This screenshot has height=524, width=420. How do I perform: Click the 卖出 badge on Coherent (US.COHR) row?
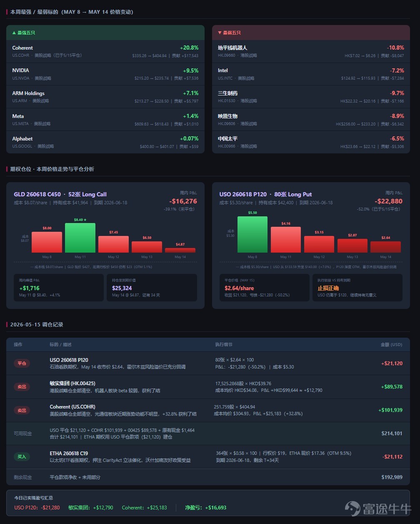click(x=22, y=410)
